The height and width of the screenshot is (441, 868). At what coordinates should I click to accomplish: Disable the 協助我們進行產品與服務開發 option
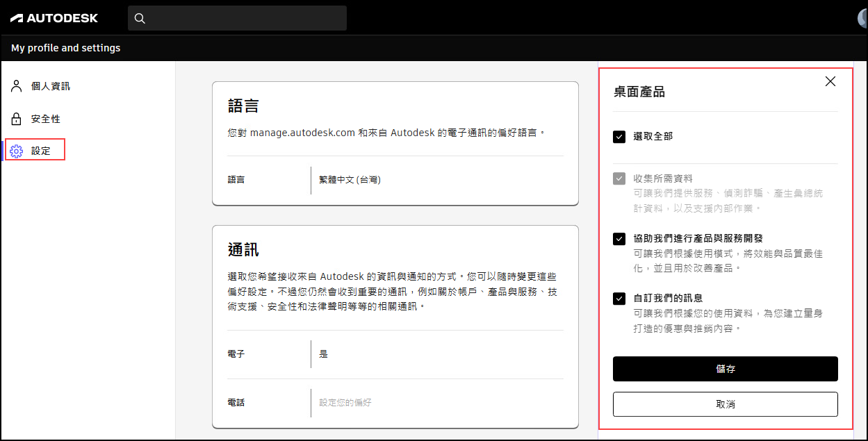click(619, 239)
